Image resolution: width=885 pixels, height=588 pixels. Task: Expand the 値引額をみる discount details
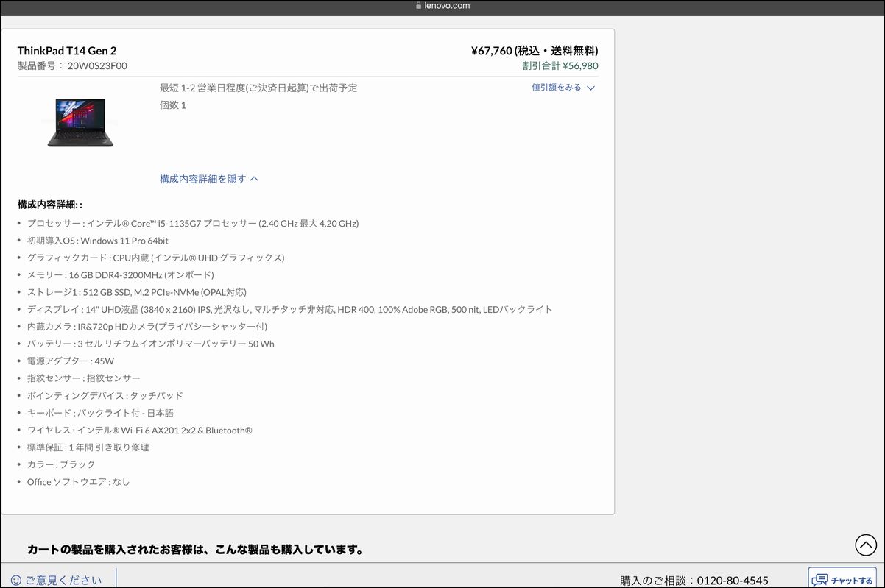point(563,88)
